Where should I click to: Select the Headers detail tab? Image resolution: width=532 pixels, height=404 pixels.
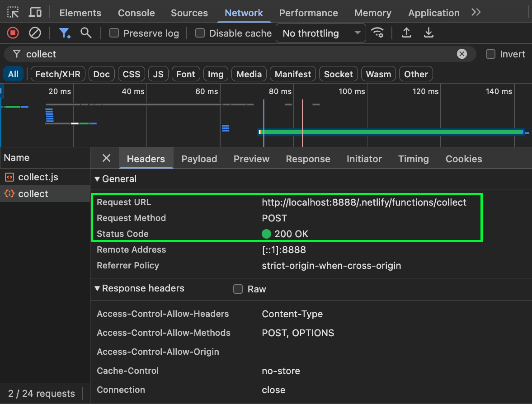pyautogui.click(x=146, y=159)
